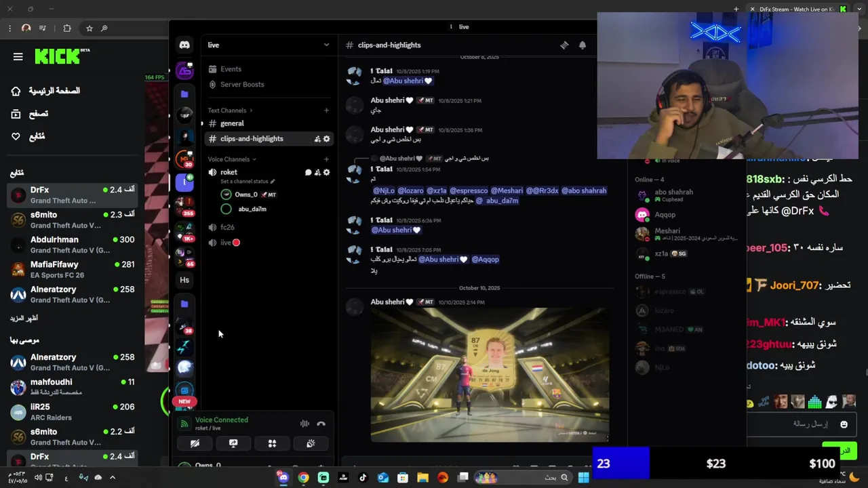868x488 pixels.
Task: Open the Hs server in Discord
Action: coord(184,280)
